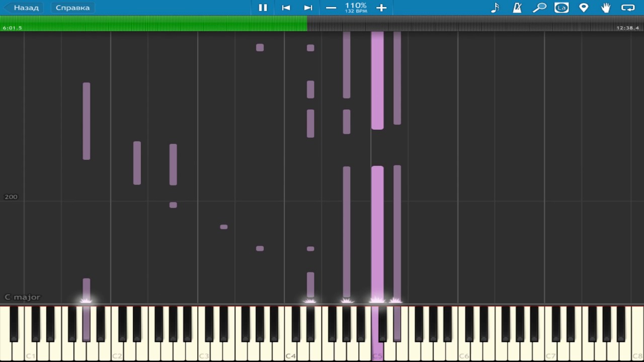
Task: Pause playback with the pause button
Action: 263,8
